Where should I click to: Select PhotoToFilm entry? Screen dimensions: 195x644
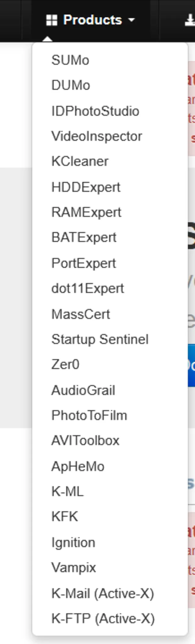pyautogui.click(x=89, y=416)
